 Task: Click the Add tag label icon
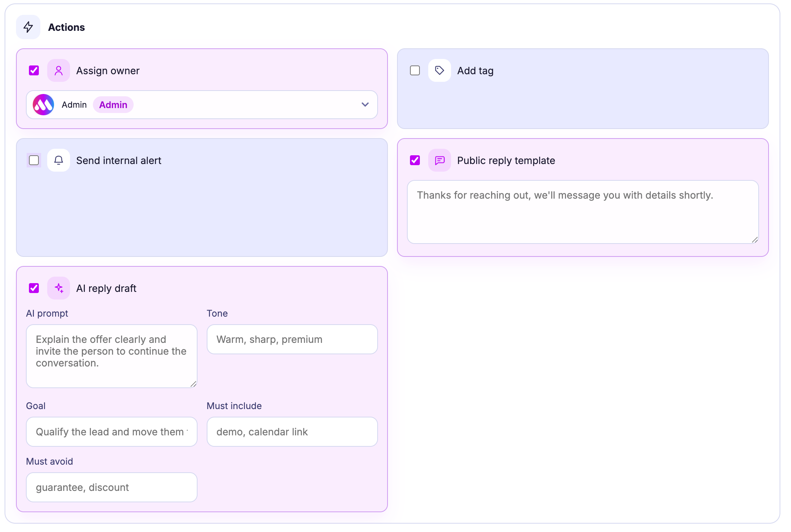point(440,70)
